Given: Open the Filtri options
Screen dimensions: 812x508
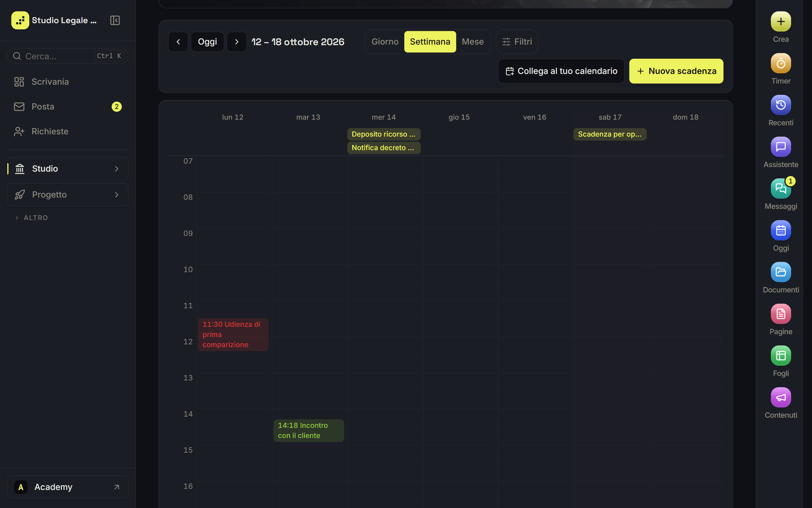Looking at the screenshot, I should pyautogui.click(x=517, y=41).
